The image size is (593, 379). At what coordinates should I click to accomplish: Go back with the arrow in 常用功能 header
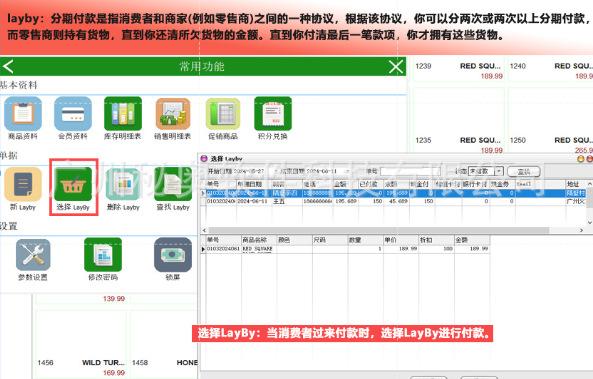(x=8, y=67)
